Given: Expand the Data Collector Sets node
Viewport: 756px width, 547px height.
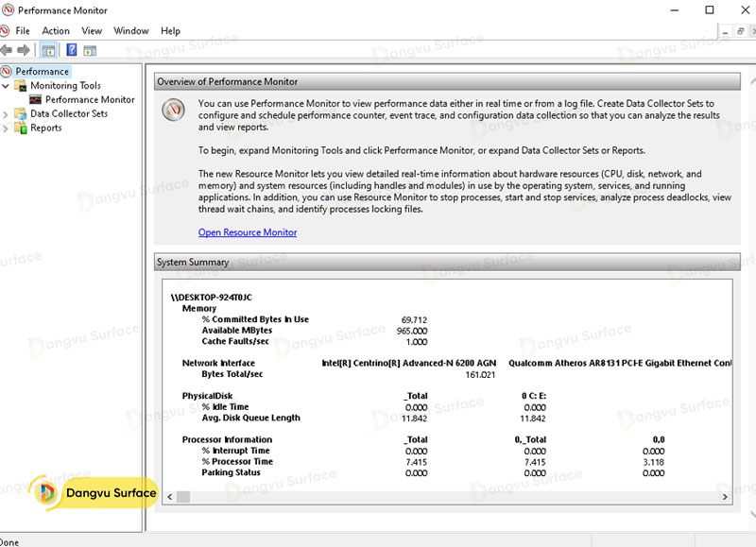Looking at the screenshot, I should (8, 114).
